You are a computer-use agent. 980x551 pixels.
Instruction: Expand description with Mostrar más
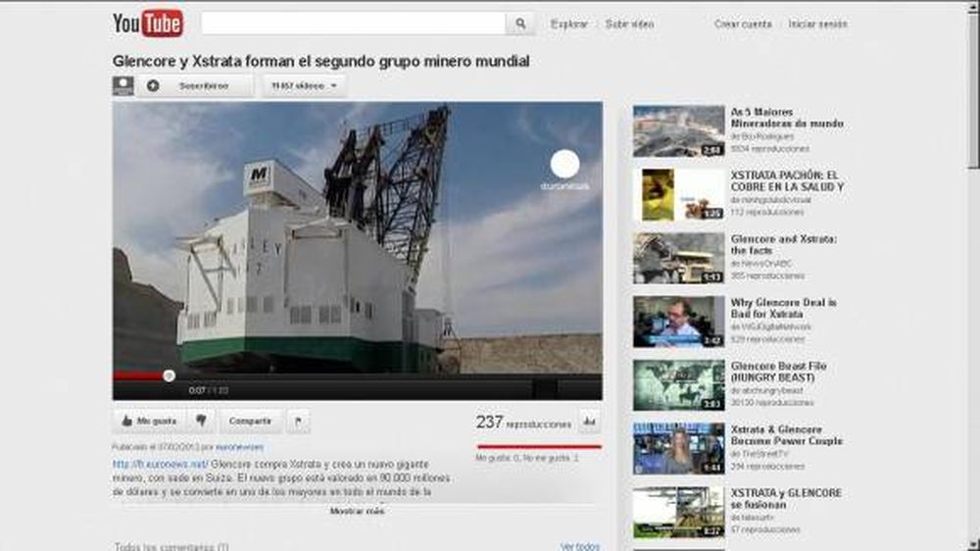[x=357, y=511]
